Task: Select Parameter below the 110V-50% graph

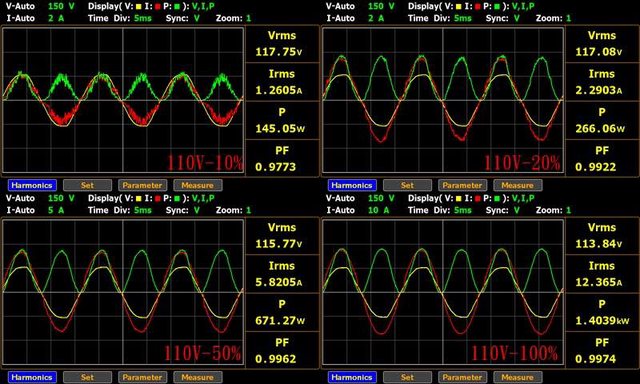Action: (x=142, y=377)
